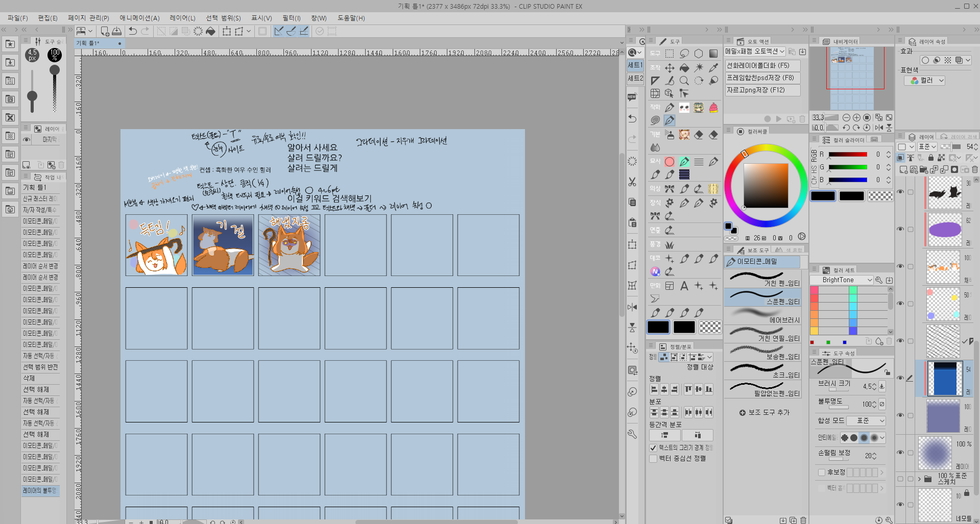
Task: Click the undo arrow in top toolbar
Action: tap(133, 31)
